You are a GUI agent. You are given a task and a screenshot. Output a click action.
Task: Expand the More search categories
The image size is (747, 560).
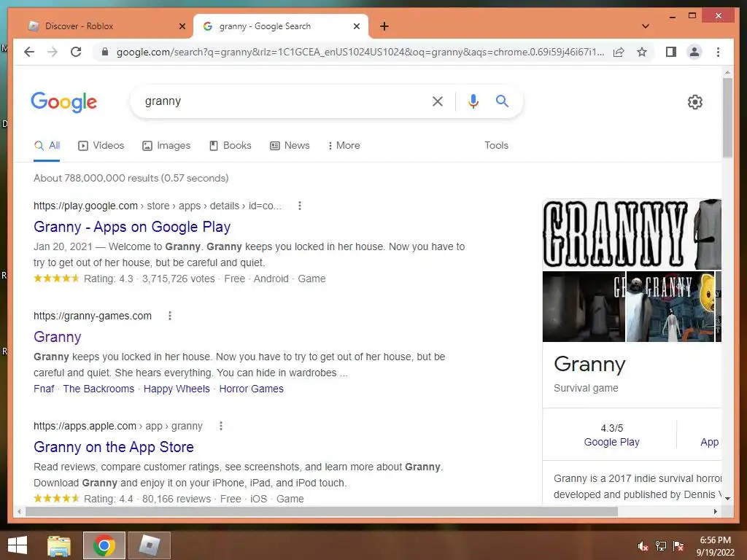coord(344,146)
